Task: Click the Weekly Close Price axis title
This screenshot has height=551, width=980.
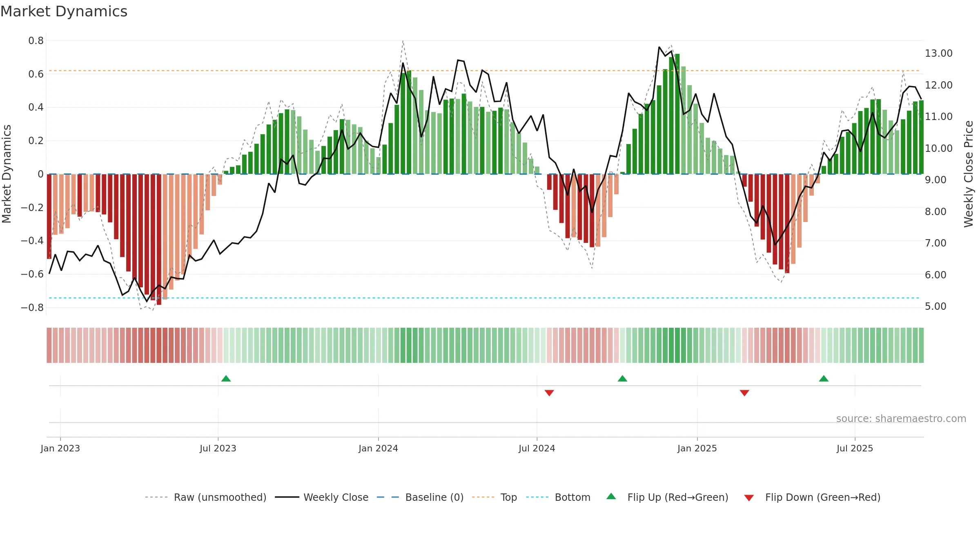Action: point(969,174)
